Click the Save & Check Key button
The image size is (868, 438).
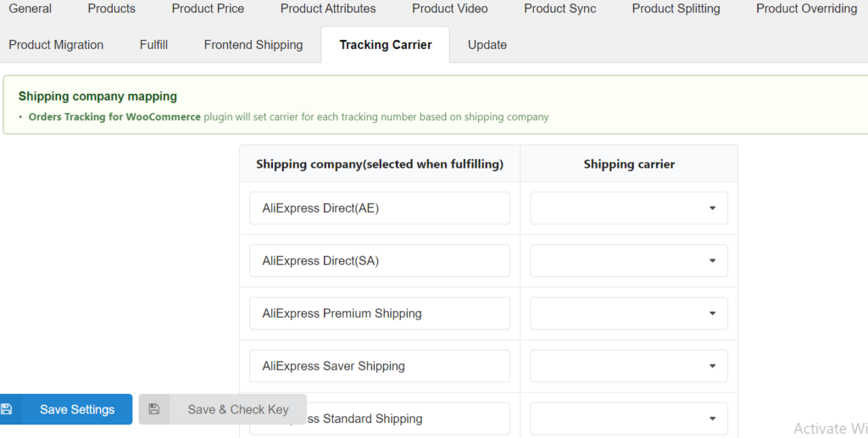click(223, 409)
